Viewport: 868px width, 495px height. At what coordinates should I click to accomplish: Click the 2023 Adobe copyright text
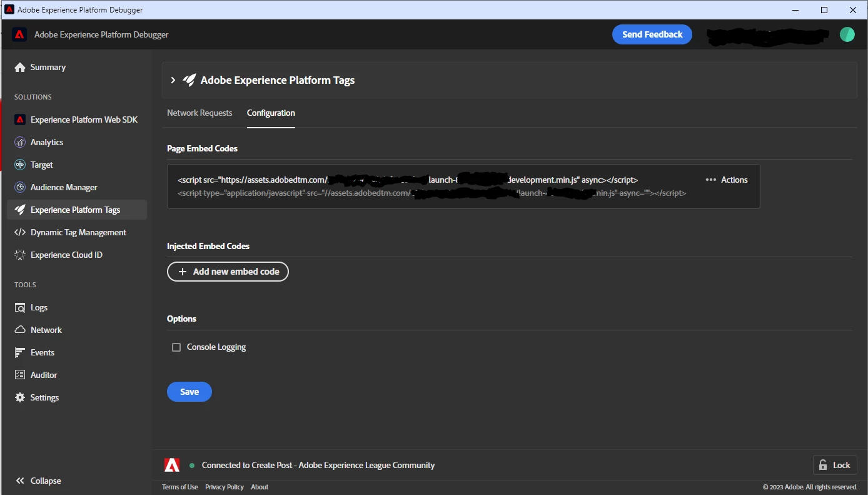810,487
